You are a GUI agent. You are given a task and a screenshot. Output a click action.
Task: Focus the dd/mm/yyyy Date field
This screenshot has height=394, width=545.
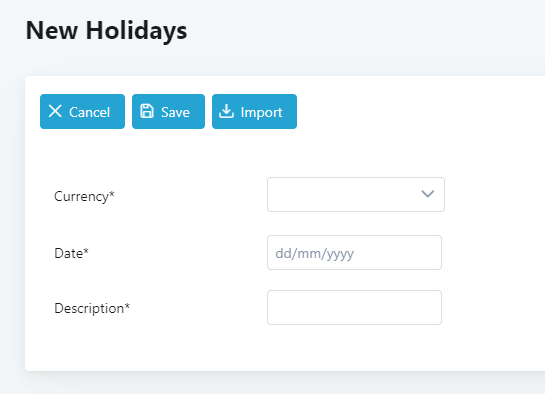354,253
